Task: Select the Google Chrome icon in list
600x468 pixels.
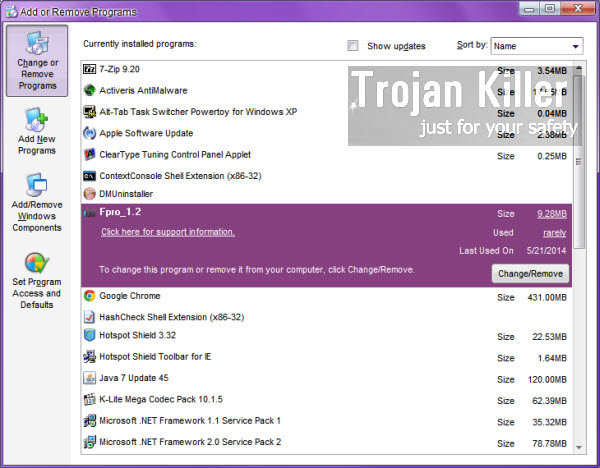Action: click(x=90, y=296)
